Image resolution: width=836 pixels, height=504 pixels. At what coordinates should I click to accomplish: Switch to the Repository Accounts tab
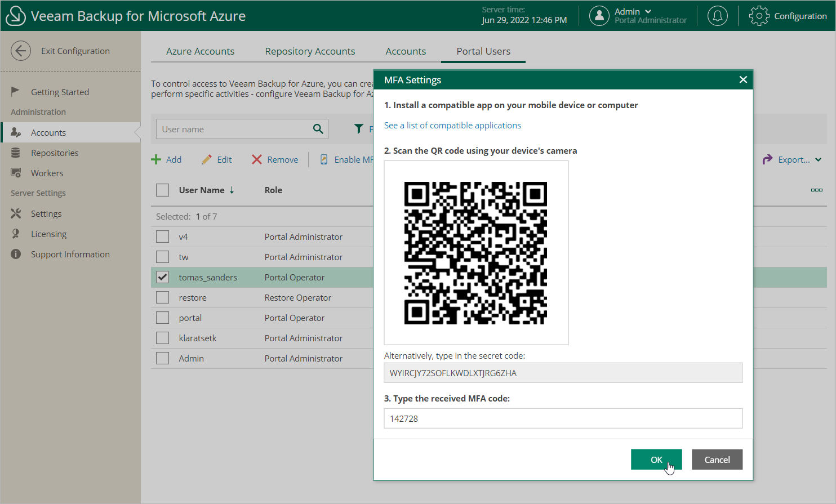coord(310,51)
